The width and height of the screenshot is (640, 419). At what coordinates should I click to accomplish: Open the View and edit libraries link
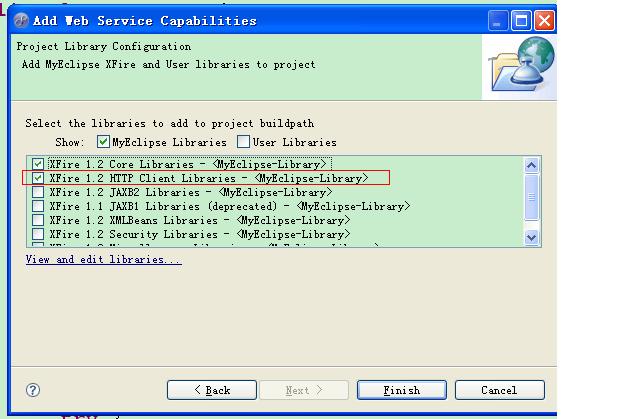104,259
